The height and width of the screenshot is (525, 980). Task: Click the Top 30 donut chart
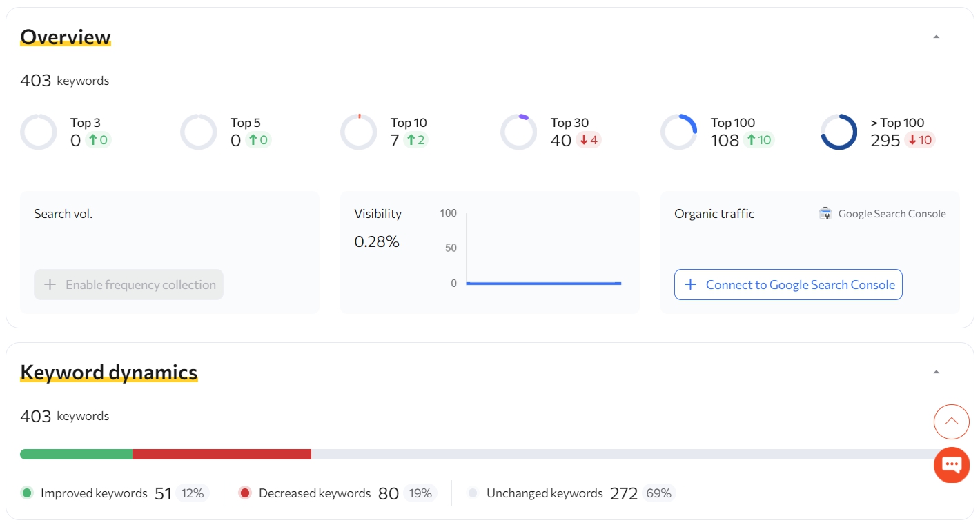[x=519, y=132]
